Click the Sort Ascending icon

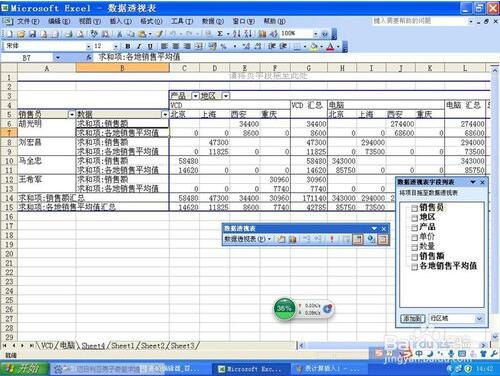click(237, 34)
